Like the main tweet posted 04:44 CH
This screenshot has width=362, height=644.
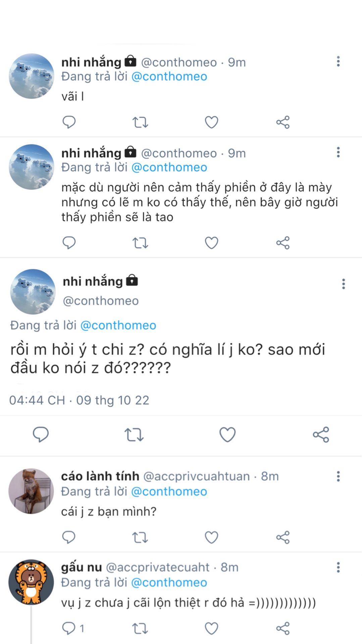coord(227,435)
